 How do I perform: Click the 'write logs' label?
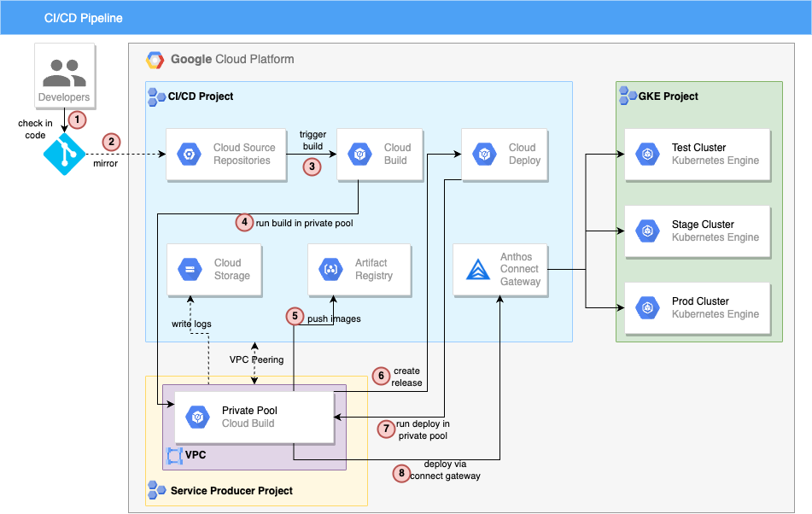191,324
